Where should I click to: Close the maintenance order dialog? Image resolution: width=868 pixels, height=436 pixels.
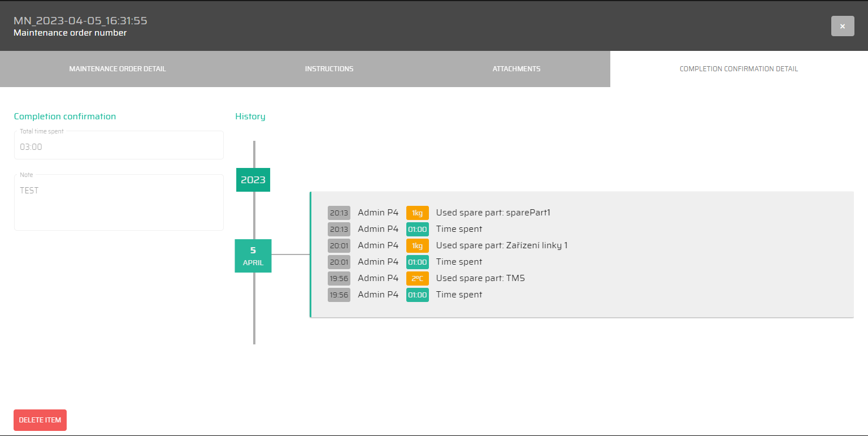pyautogui.click(x=842, y=26)
